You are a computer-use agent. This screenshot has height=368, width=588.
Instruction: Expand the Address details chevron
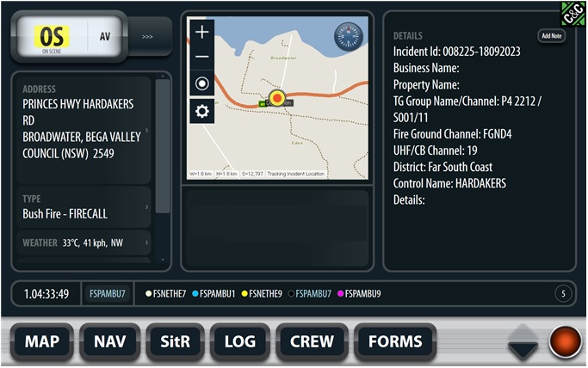146,131
